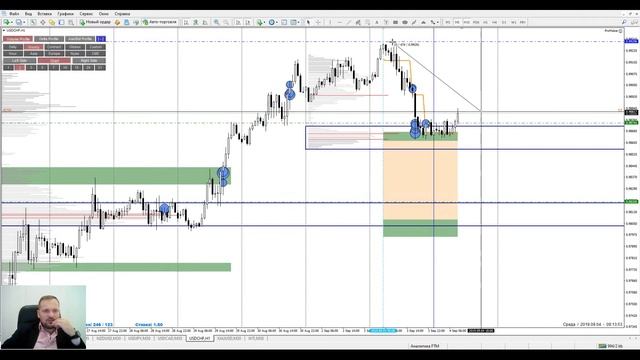This screenshot has width=640, height=360.
Task: Expand the templates dropdown arrow
Action: (298, 22)
